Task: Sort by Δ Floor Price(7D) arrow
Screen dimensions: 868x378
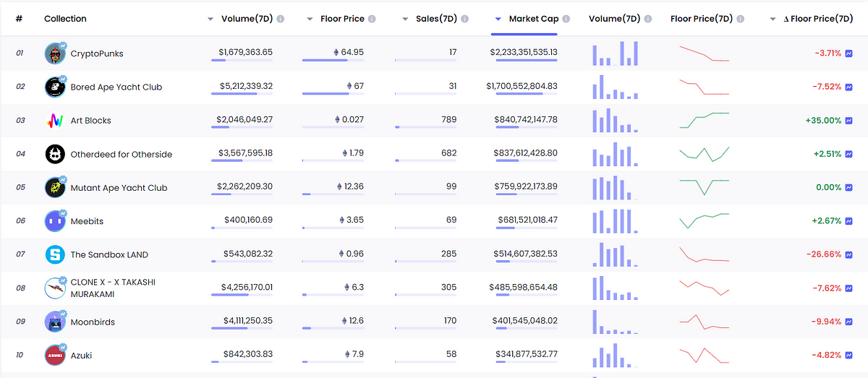Action: point(773,20)
